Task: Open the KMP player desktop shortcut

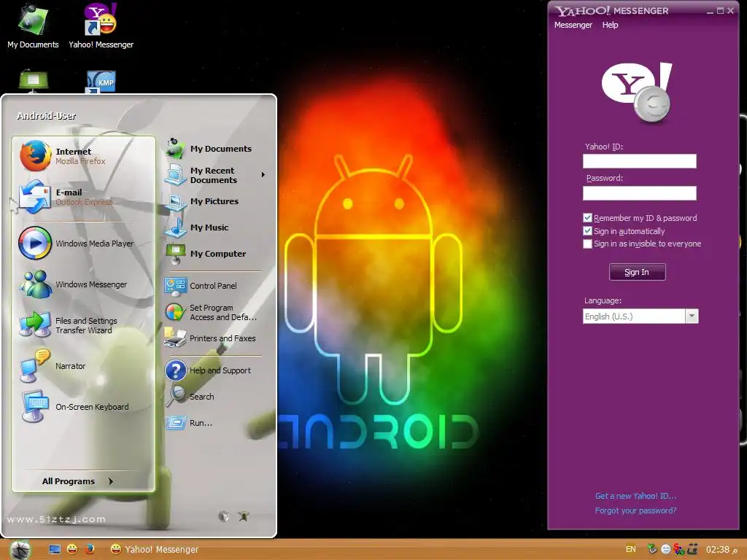Action: [x=101, y=82]
